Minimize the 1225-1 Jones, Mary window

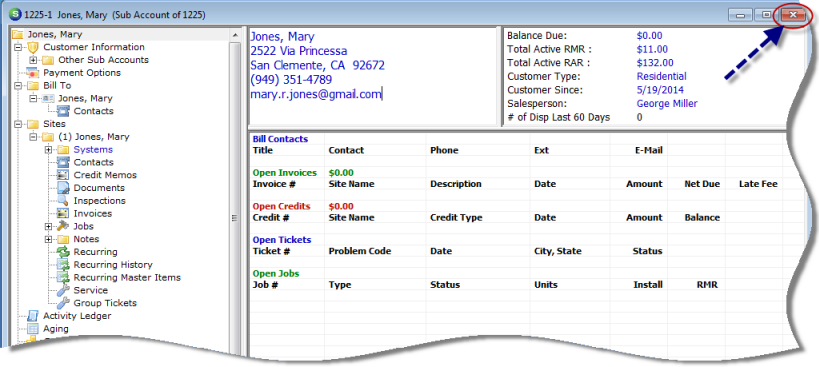(x=741, y=15)
